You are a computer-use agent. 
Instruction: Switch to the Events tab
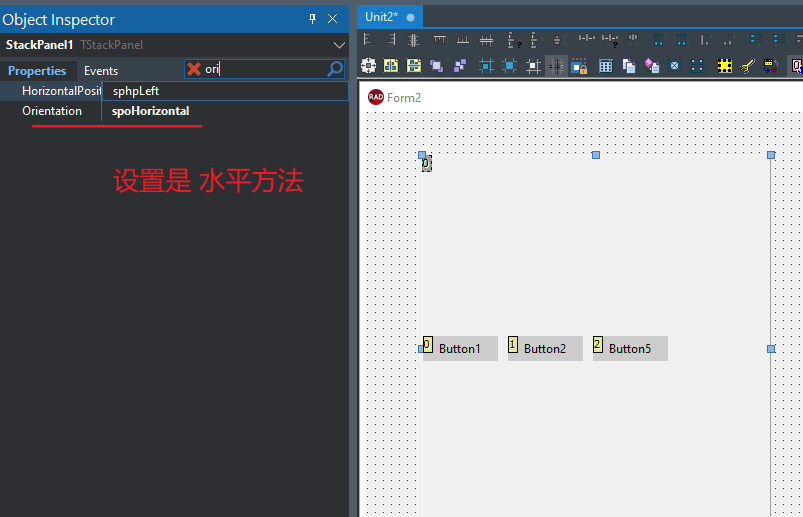(x=101, y=71)
